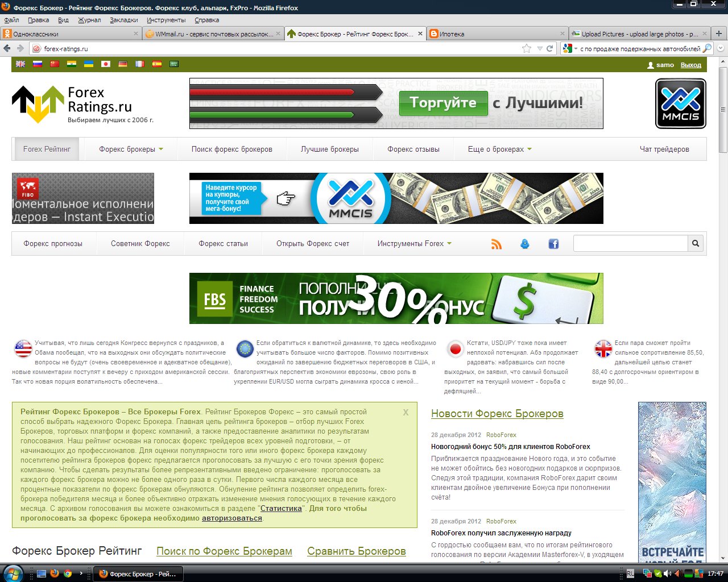This screenshot has height=582, width=728.
Task: Launch Chrome from quick launch
Action: click(68, 573)
